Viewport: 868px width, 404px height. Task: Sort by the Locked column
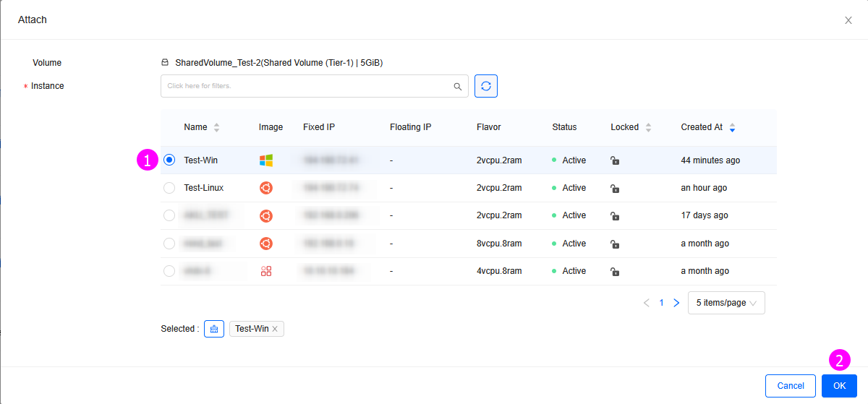(x=648, y=128)
